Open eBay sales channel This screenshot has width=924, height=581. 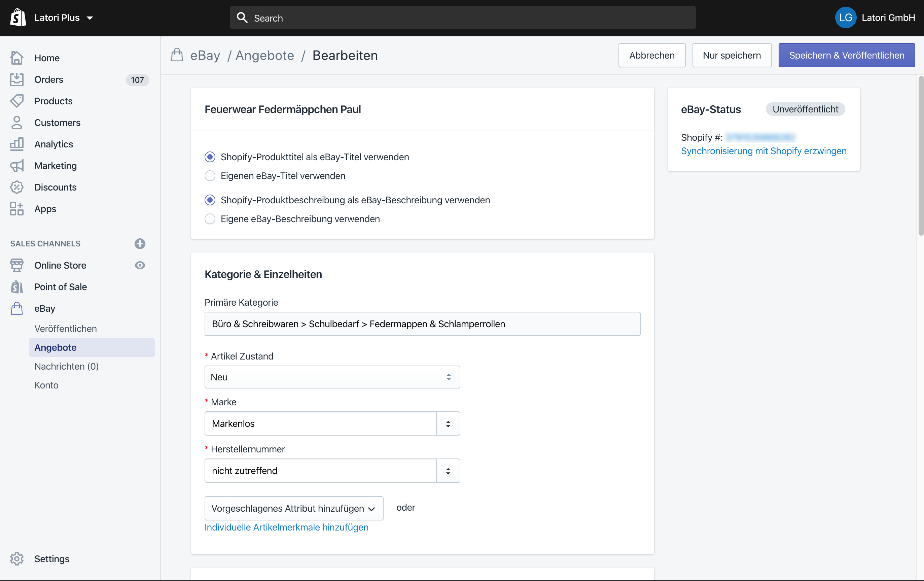point(45,308)
